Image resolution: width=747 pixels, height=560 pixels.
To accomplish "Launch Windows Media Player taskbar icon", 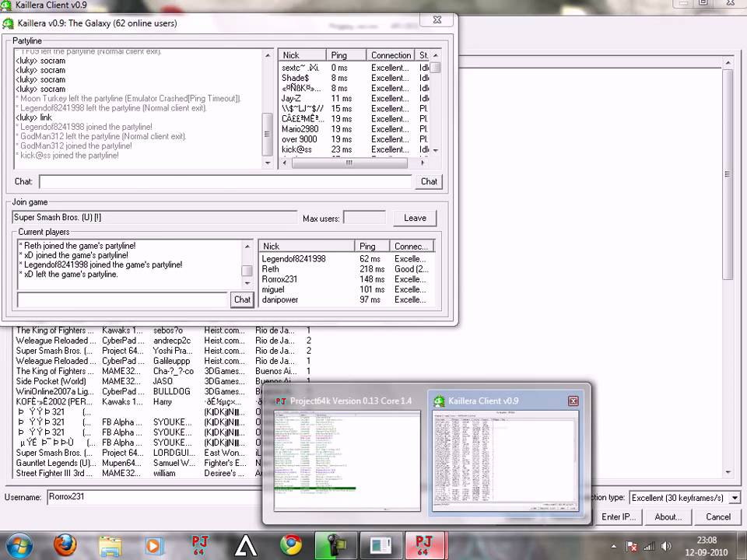I will point(153,546).
